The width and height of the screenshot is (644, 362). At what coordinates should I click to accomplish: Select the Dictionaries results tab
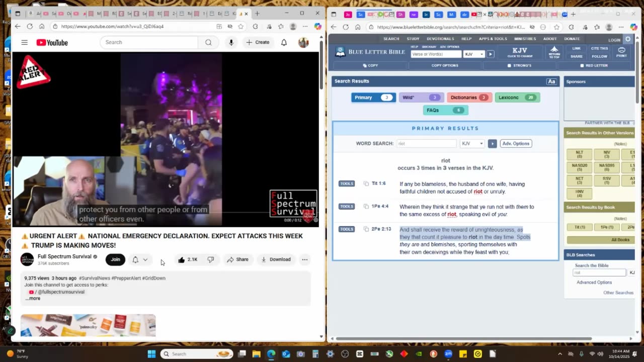click(x=469, y=98)
